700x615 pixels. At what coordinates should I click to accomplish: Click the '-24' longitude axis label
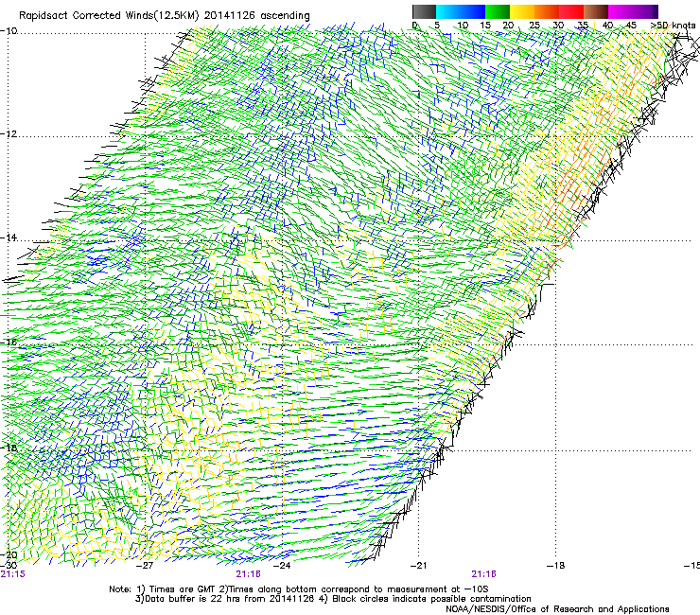282,566
